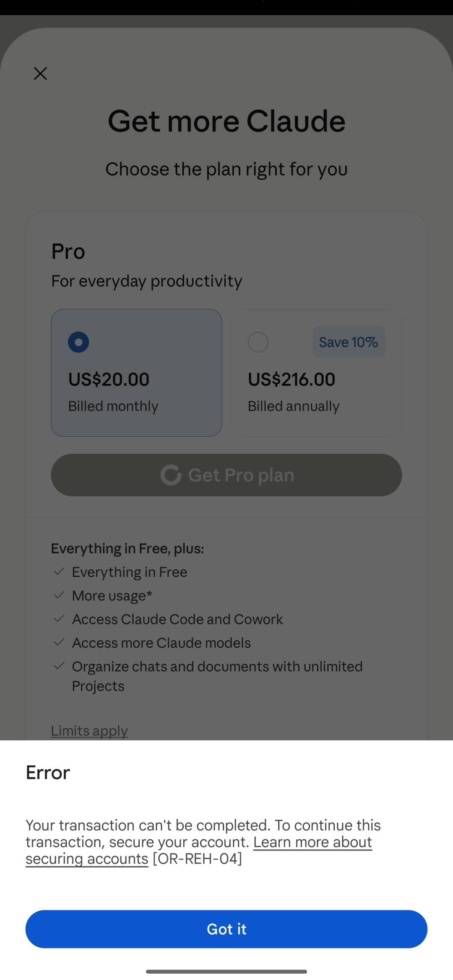Choose the US$216.00 billed annually card
The height and width of the screenshot is (980, 453).
[x=316, y=373]
